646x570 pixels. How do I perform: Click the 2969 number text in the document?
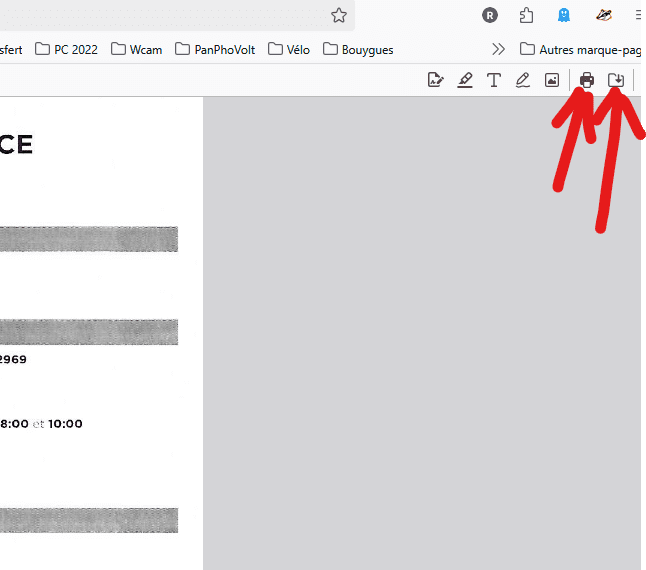click(x=13, y=359)
